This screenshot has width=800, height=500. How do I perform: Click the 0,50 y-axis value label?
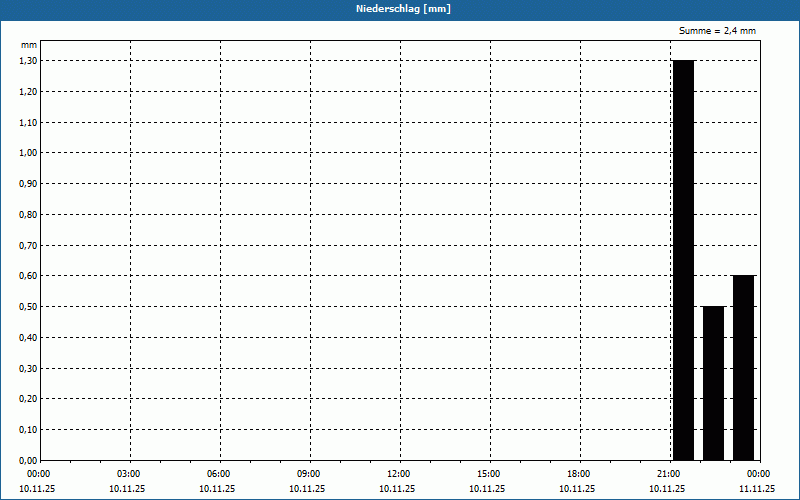[x=28, y=307]
